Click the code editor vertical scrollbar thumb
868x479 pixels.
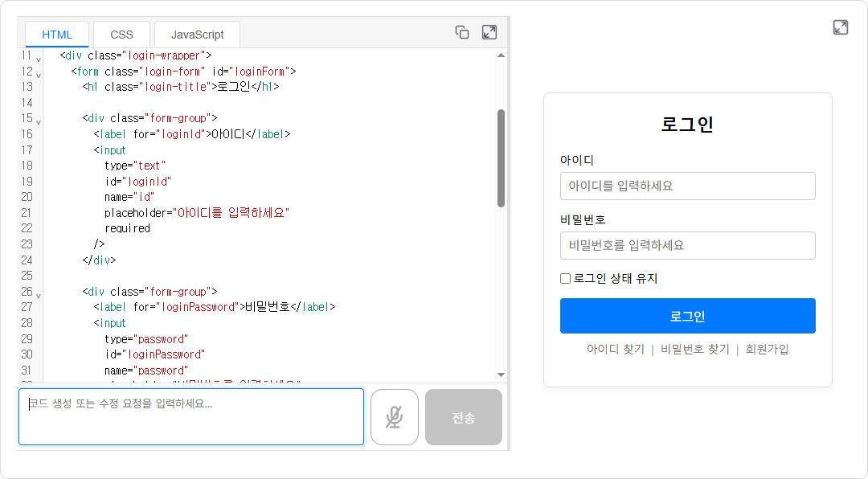pyautogui.click(x=501, y=158)
